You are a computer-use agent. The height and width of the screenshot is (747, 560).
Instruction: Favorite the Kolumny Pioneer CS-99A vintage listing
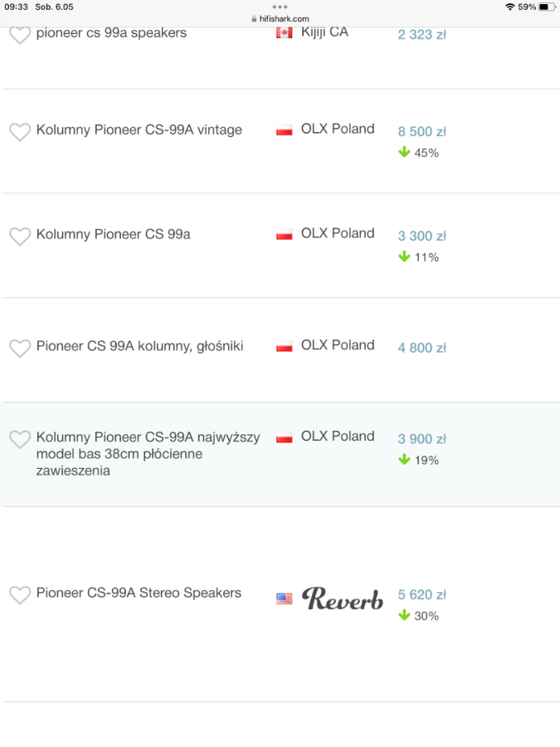click(x=20, y=132)
